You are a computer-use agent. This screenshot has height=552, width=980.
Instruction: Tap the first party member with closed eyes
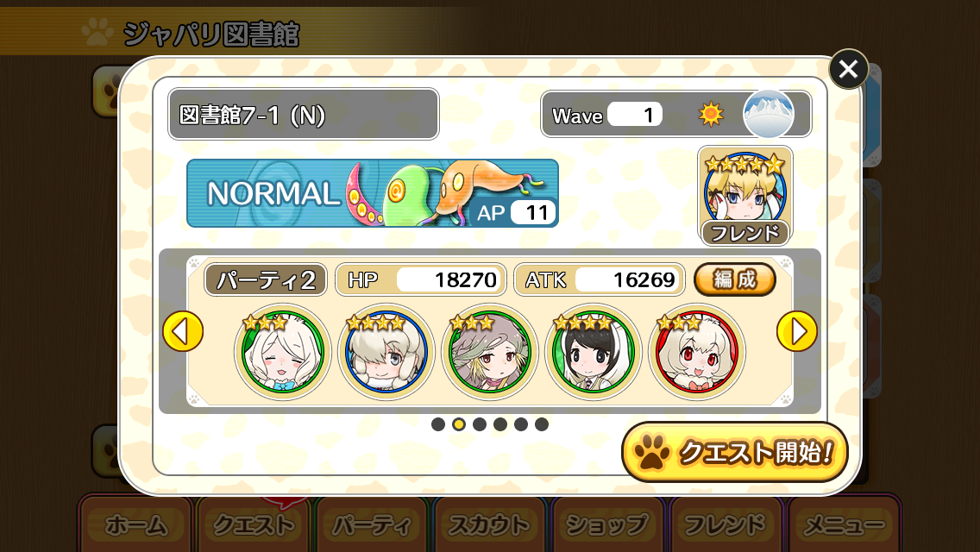click(282, 352)
